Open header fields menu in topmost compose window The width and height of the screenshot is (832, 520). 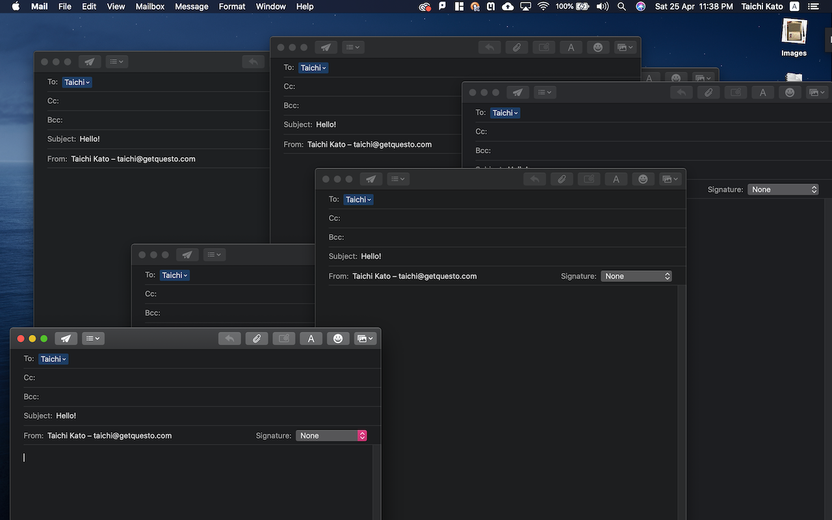353,47
